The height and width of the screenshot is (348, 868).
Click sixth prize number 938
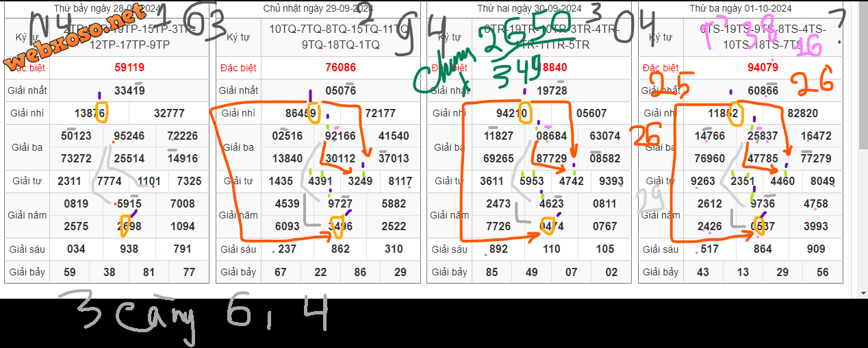pos(129,249)
